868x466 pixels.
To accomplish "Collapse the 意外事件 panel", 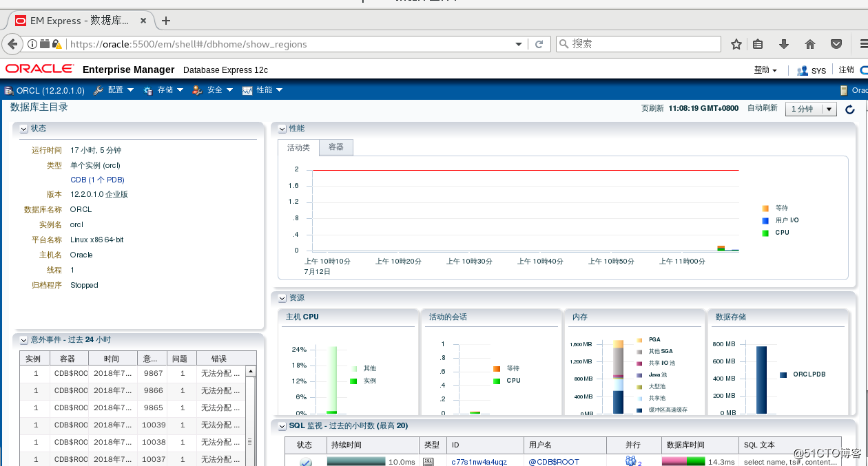I will click(x=24, y=340).
